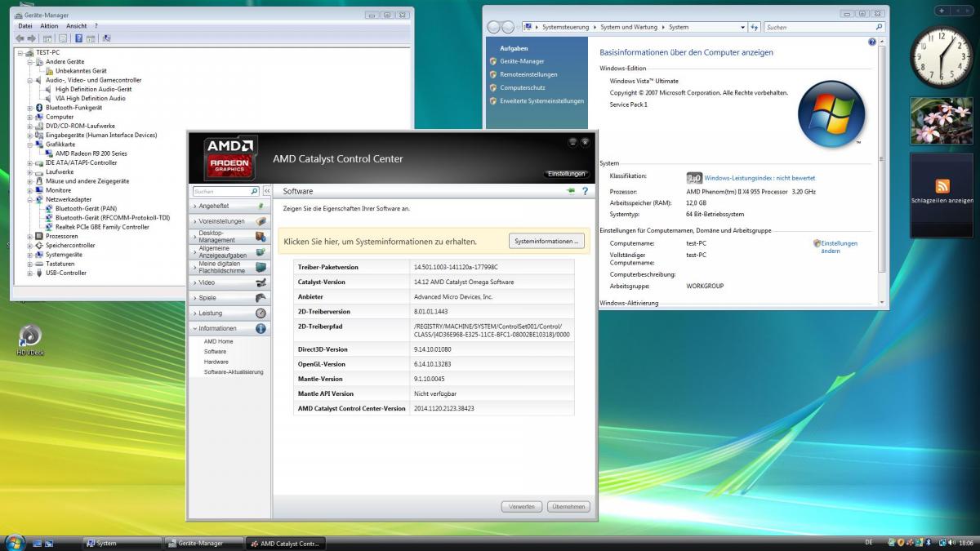Open the Aktion menu in Geräte-Manager

[x=49, y=25]
